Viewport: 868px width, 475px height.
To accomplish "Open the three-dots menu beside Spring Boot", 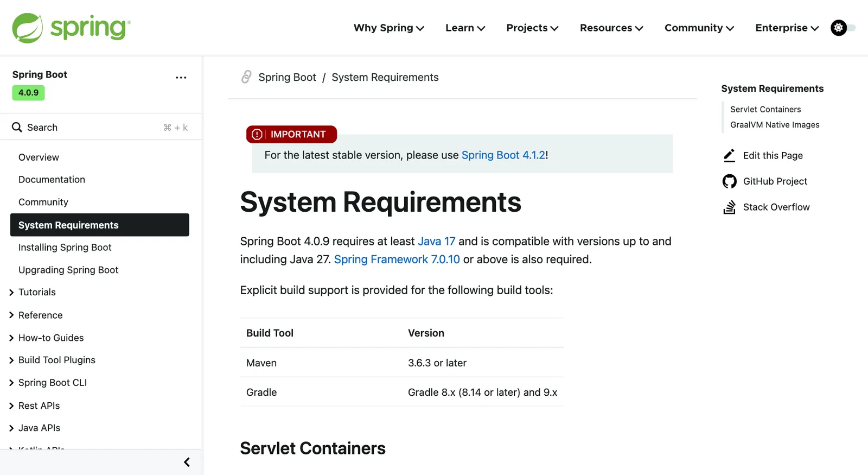I will point(181,78).
